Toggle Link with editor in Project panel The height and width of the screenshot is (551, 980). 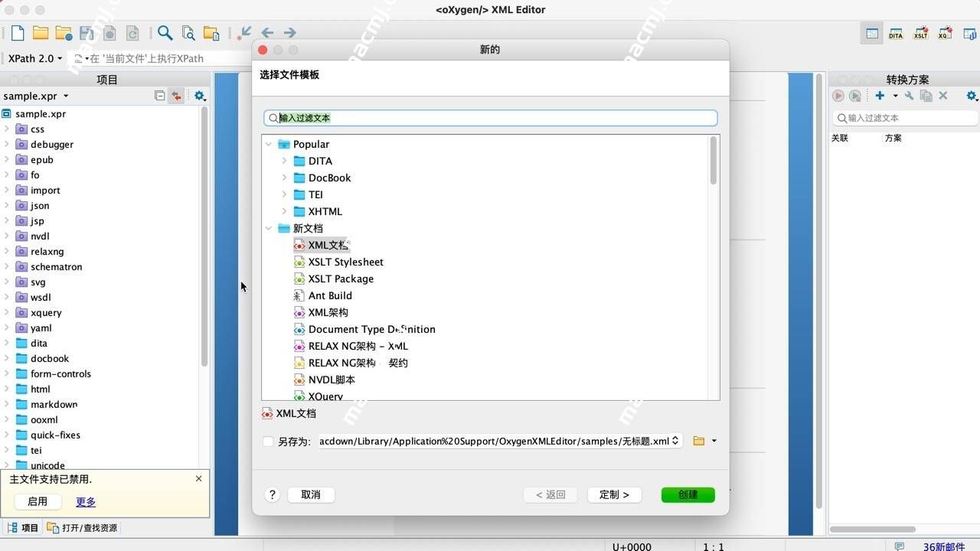[x=177, y=96]
